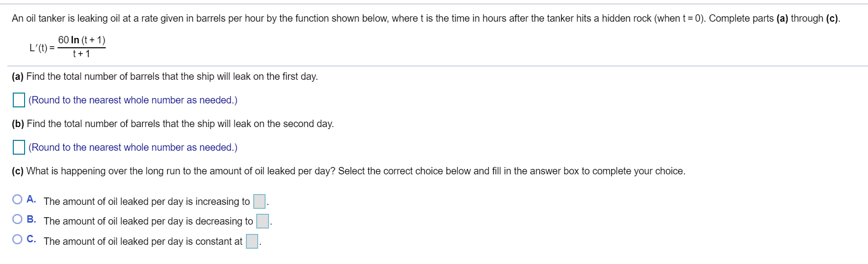Click the L′(t) leak rate formula

coord(67,47)
